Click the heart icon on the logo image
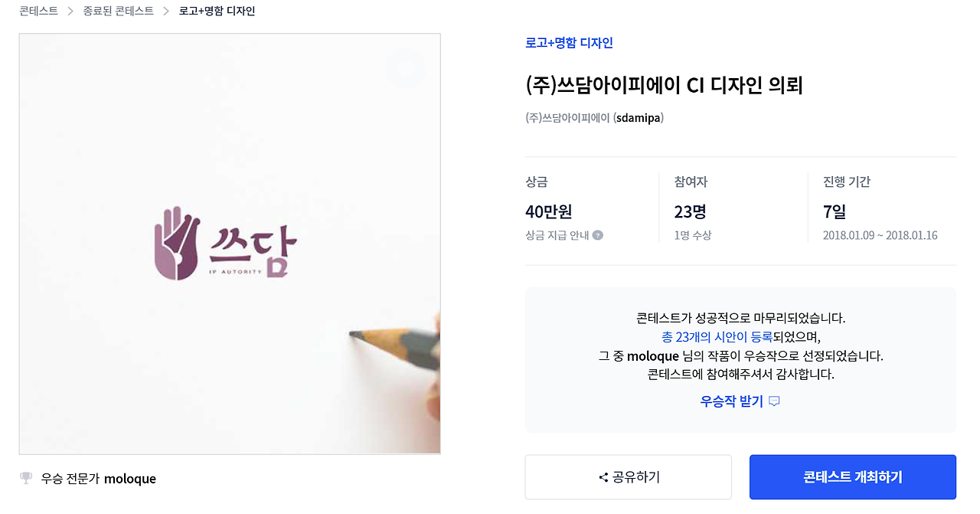 click(407, 69)
